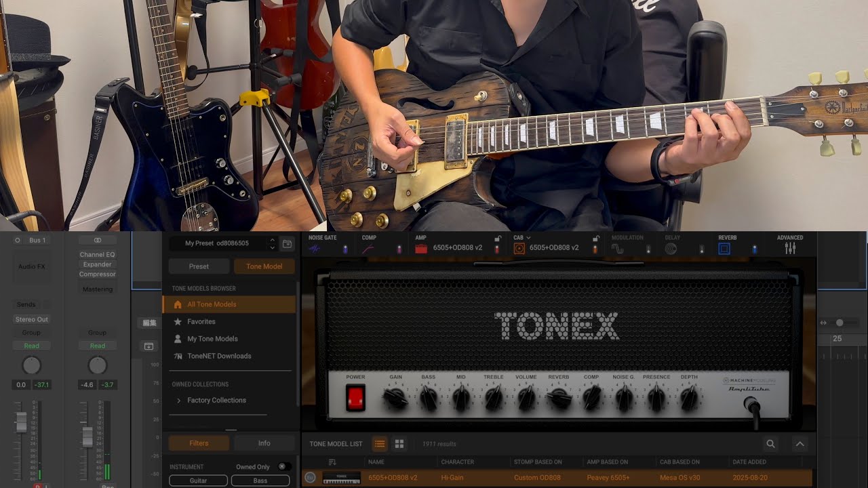Click the ToneNET Downloads logo icon
Image resolution: width=868 pixels, height=488 pixels.
(178, 357)
